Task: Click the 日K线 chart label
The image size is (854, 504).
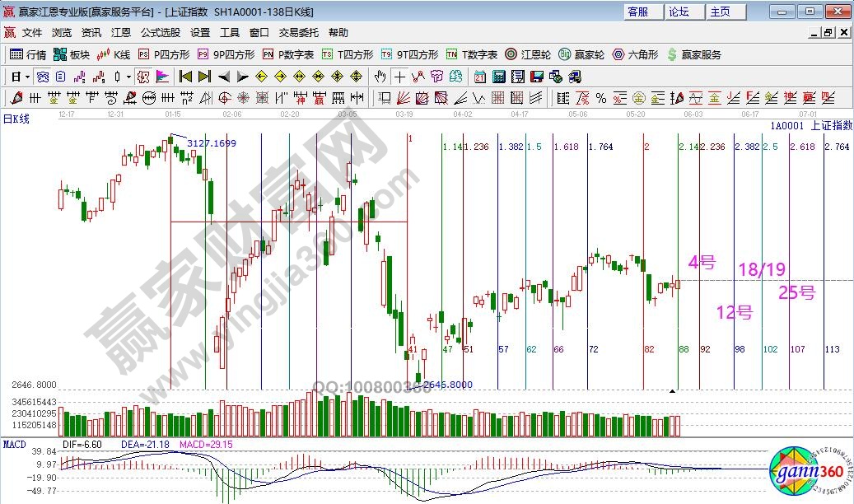Action: point(16,119)
